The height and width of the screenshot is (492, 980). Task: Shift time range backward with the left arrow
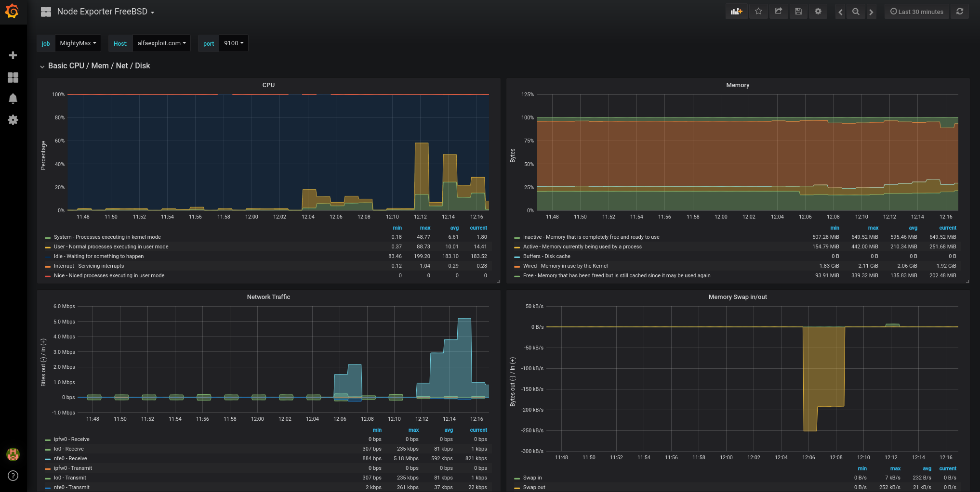pyautogui.click(x=840, y=11)
